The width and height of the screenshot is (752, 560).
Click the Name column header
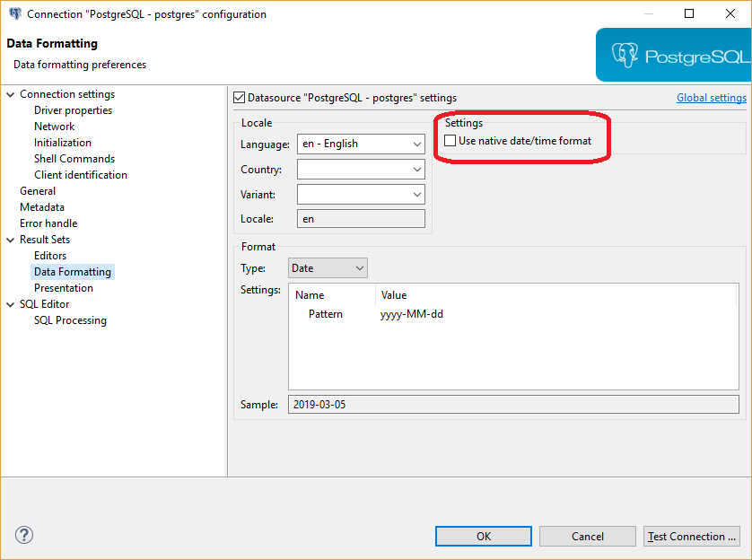pyautogui.click(x=310, y=295)
